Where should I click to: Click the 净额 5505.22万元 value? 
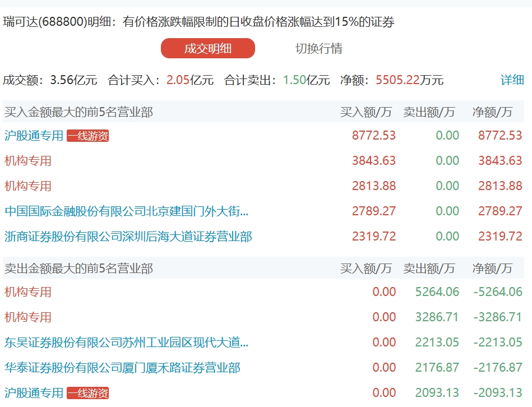click(x=410, y=80)
